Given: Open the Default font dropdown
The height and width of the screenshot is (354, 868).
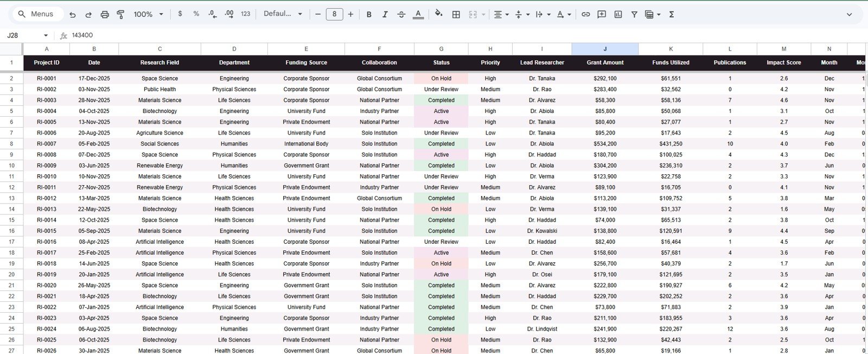Looking at the screenshot, I should [283, 14].
